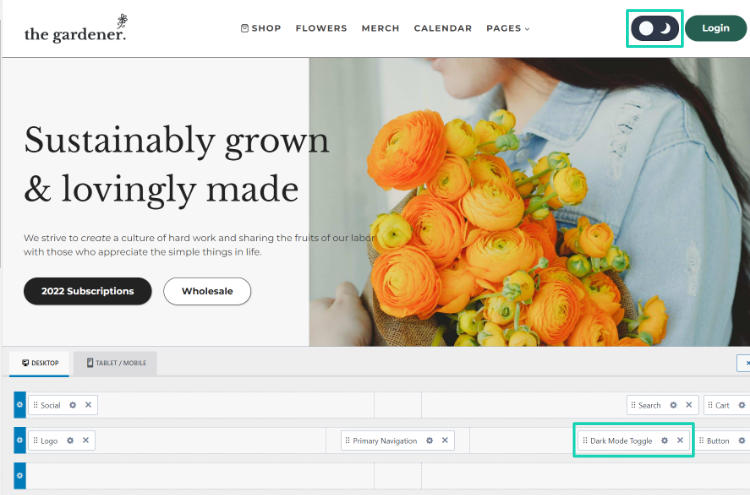Expand the Pages dropdown menu
Viewport: 750px width, 495px height.
(x=508, y=28)
